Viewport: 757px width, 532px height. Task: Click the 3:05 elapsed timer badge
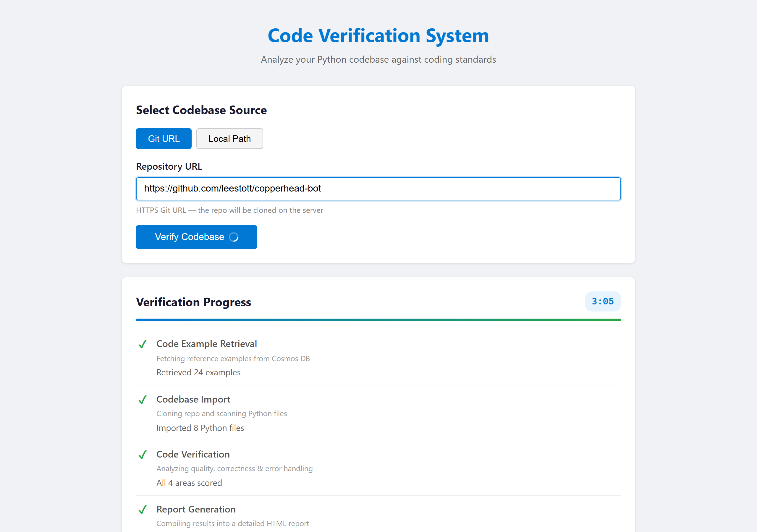(x=602, y=301)
